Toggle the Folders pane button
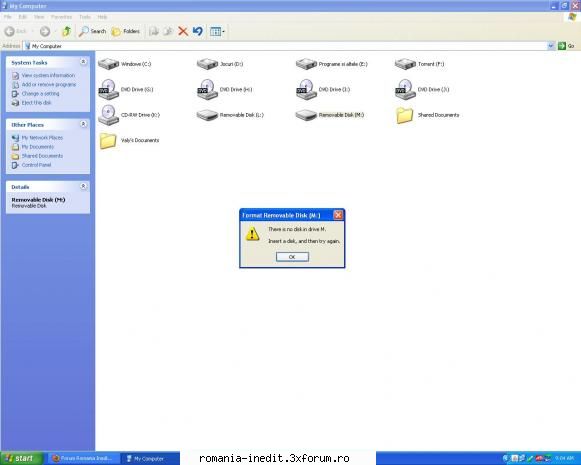The image size is (581, 465). 126,31
